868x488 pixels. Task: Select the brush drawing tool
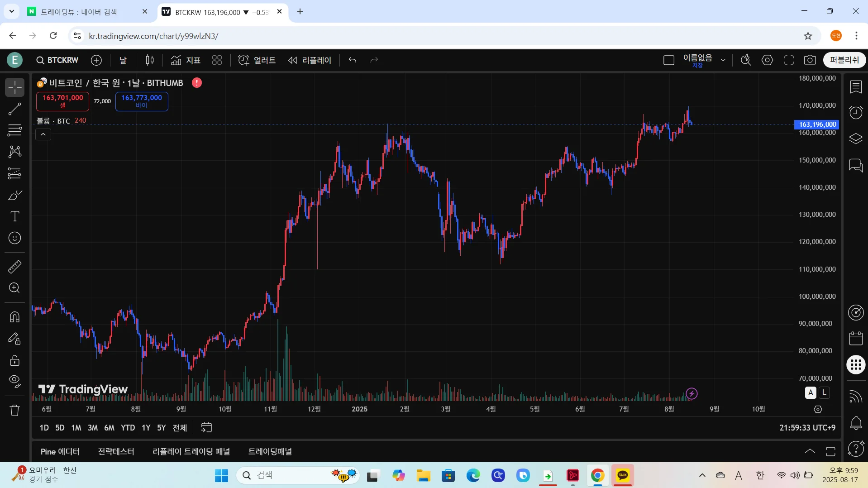14,195
